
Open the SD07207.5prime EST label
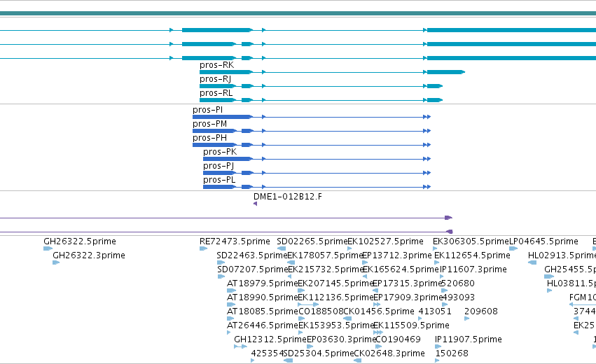(x=253, y=269)
